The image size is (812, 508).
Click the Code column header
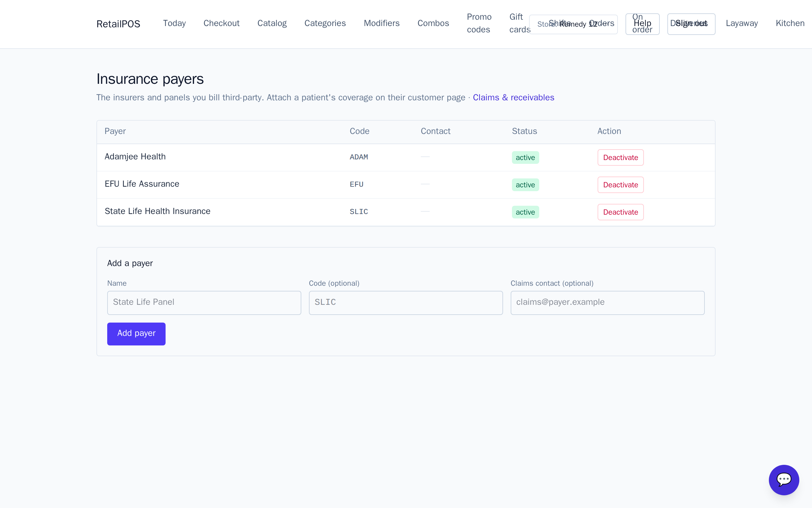coord(359,131)
